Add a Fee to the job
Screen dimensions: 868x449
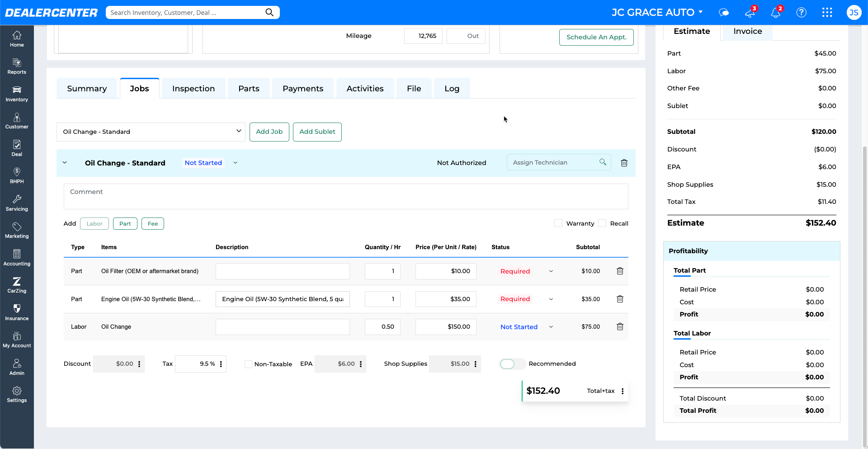click(153, 223)
